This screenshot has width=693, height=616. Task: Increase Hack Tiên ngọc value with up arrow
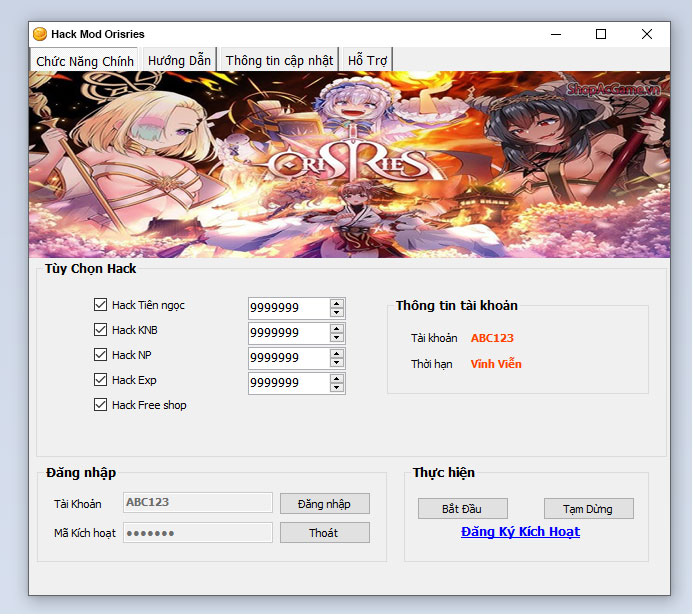coord(337,303)
